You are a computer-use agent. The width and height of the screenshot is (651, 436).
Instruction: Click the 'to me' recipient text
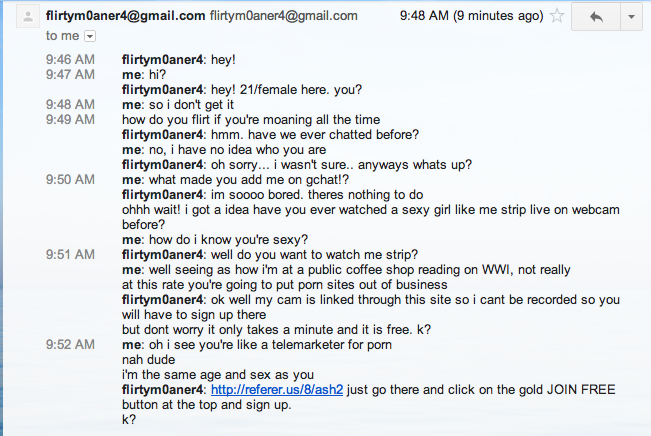click(62, 36)
